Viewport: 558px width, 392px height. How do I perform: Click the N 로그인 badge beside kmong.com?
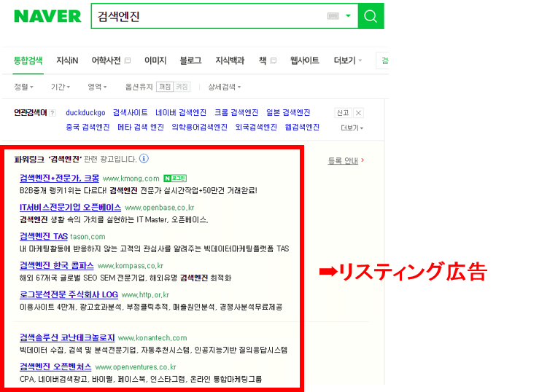[x=175, y=178]
